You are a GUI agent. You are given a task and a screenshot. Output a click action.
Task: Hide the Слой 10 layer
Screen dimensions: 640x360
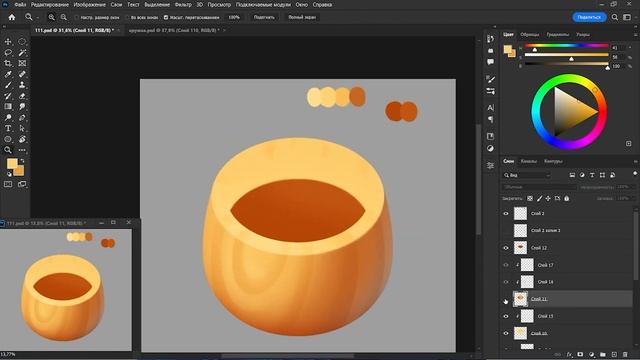click(506, 333)
